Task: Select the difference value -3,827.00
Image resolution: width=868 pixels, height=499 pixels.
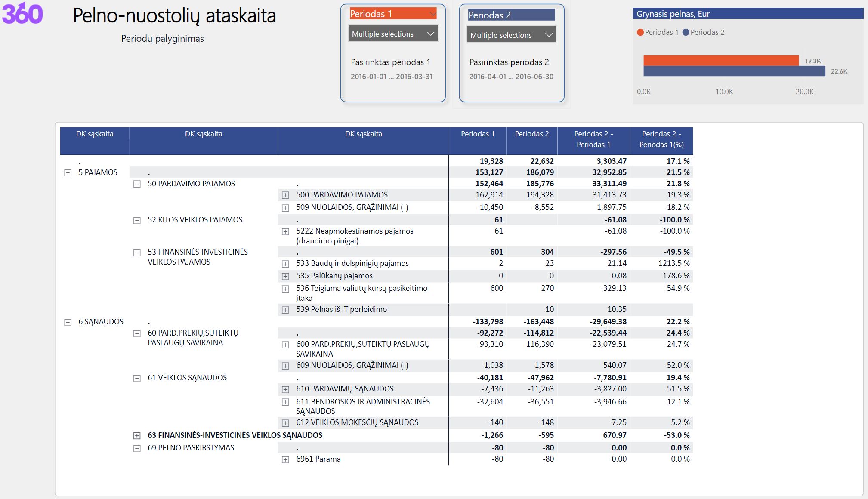Action: click(x=611, y=389)
